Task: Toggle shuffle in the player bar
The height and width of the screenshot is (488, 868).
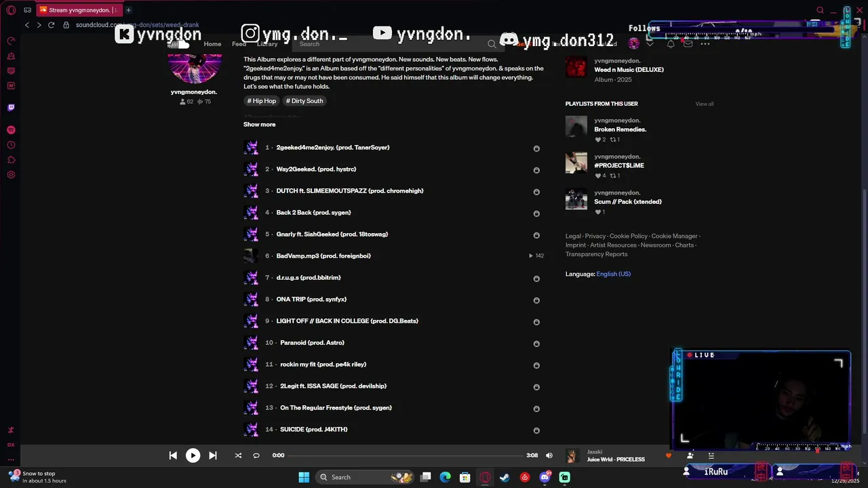Action: [x=238, y=455]
